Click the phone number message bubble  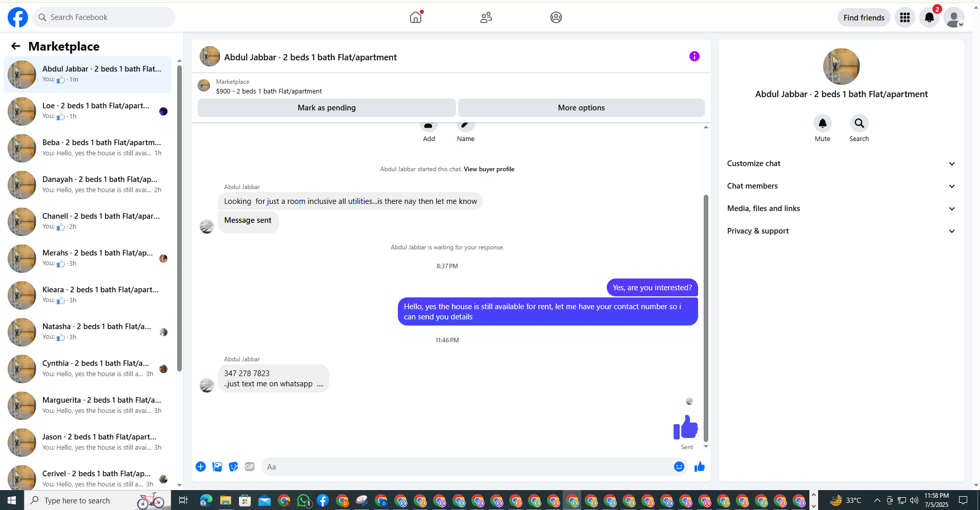pos(274,379)
